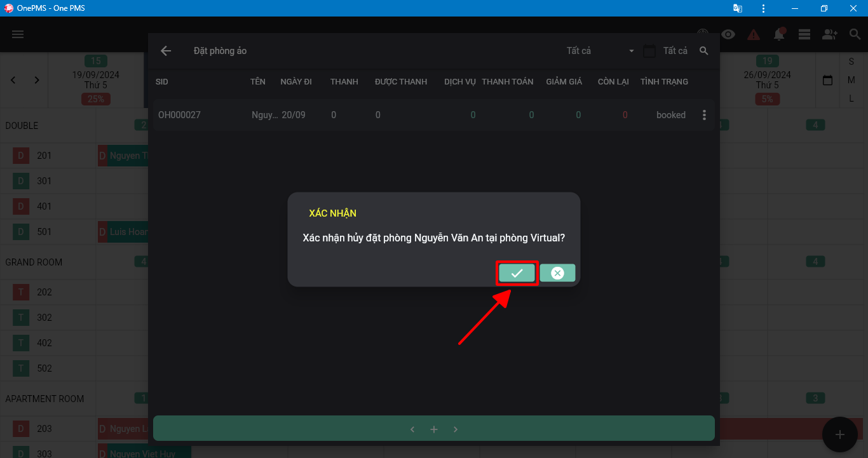Click the T status icon of room 302
Screen dimensions: 868x458
click(21, 318)
